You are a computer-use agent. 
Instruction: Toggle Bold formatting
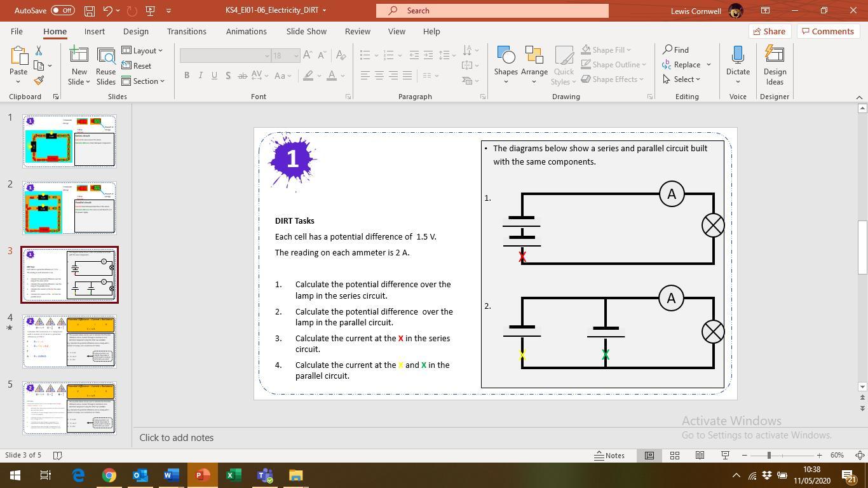pyautogui.click(x=187, y=76)
